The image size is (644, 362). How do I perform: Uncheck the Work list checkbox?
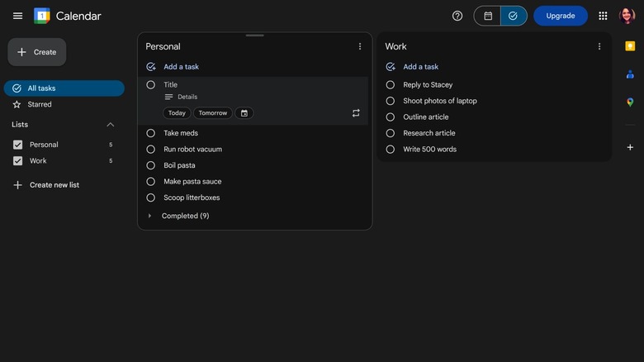pos(17,161)
